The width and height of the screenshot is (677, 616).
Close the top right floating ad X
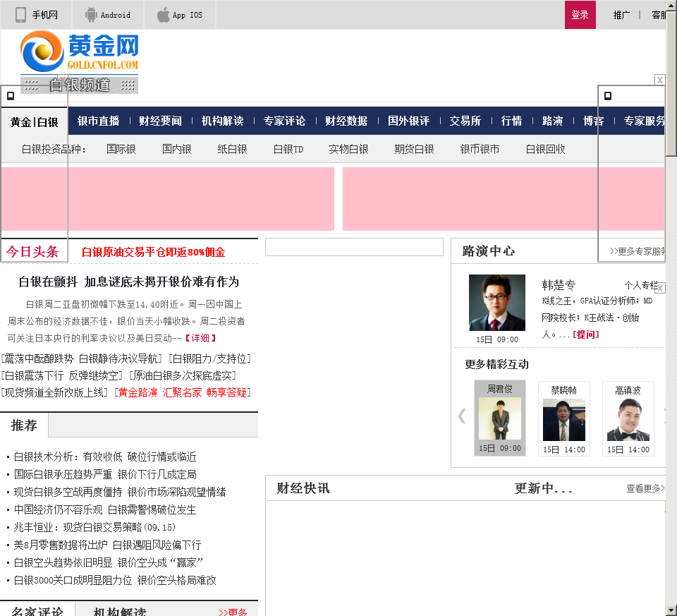coord(659,80)
